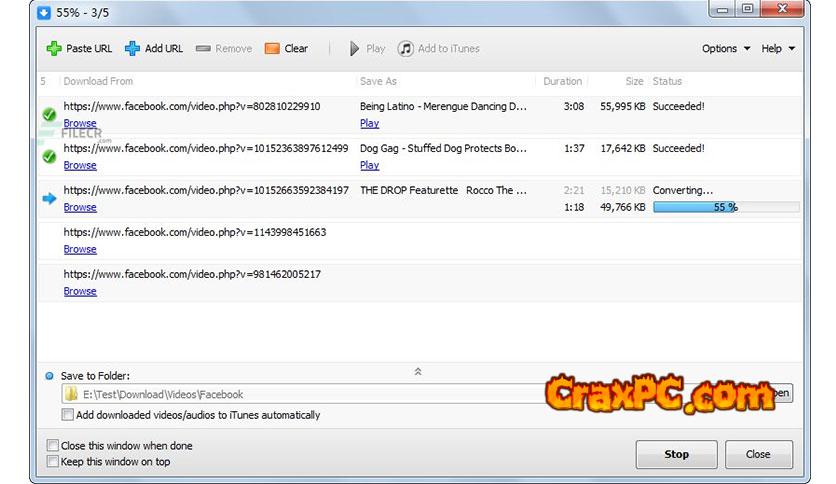Click the Add URL toolbar label

pyautogui.click(x=164, y=49)
